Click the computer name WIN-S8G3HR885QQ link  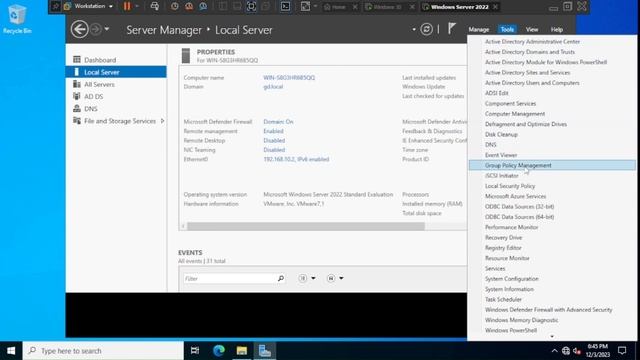tap(289, 78)
